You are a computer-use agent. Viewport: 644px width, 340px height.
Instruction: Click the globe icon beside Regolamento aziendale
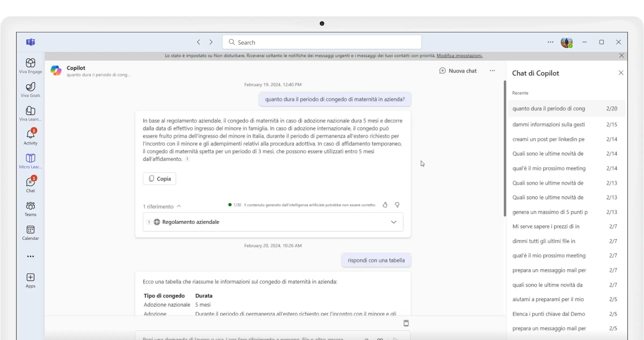point(157,222)
